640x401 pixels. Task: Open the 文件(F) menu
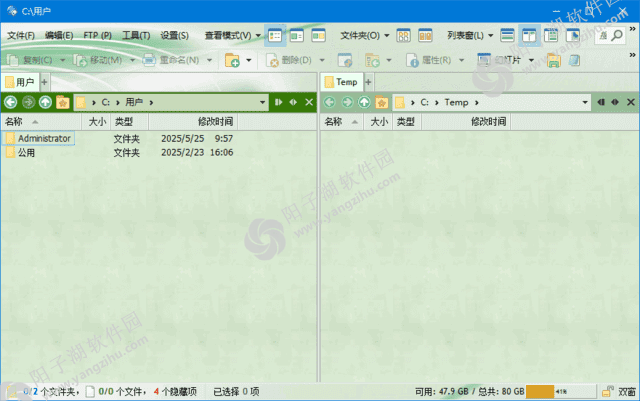pos(20,36)
